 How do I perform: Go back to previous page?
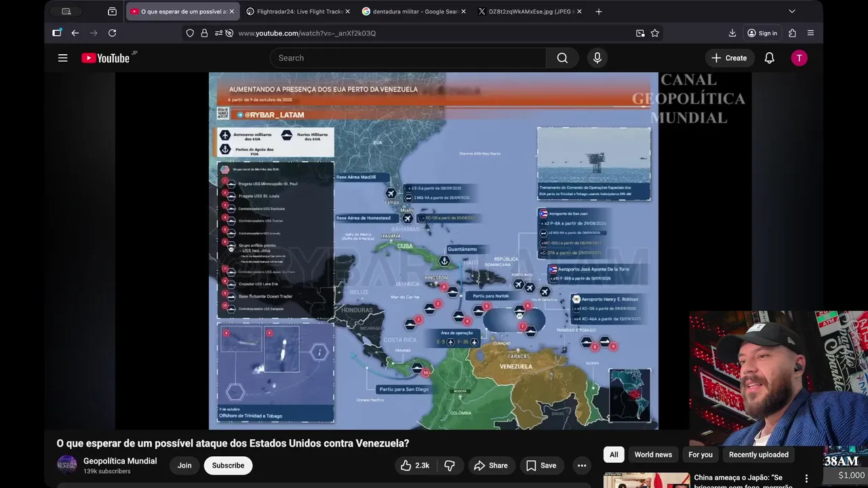click(75, 33)
